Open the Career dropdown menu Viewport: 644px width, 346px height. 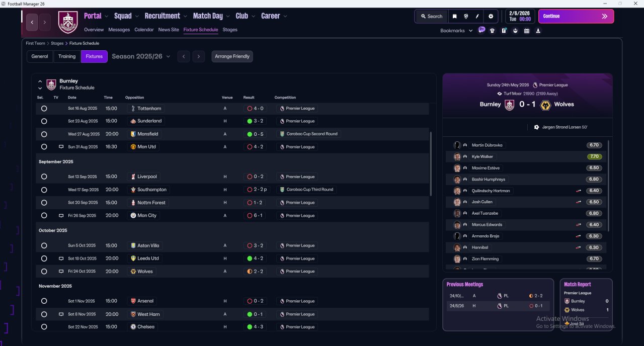274,16
